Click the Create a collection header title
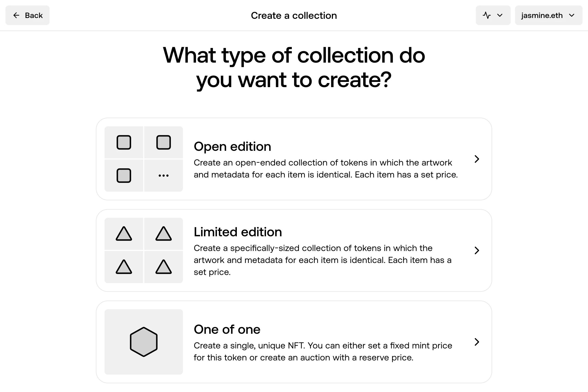588x392 pixels. tap(294, 16)
